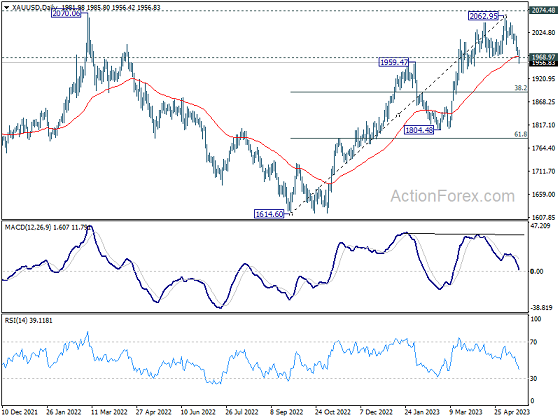Click the 25 Apr 2023 date marker
560x420 pixels.
click(x=512, y=412)
